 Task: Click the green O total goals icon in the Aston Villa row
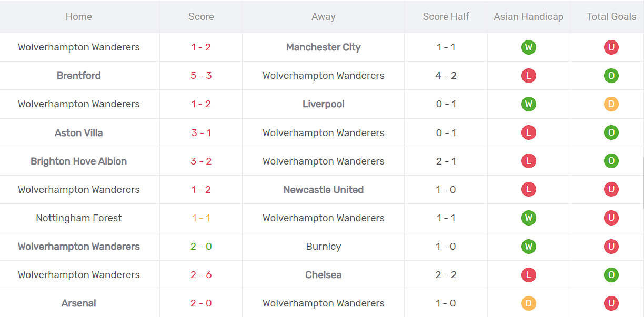point(611,132)
